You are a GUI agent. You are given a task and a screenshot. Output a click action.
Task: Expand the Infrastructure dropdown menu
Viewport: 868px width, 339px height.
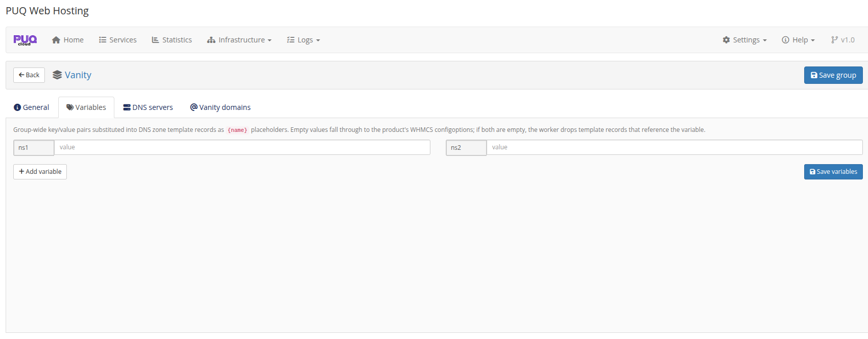(239, 40)
